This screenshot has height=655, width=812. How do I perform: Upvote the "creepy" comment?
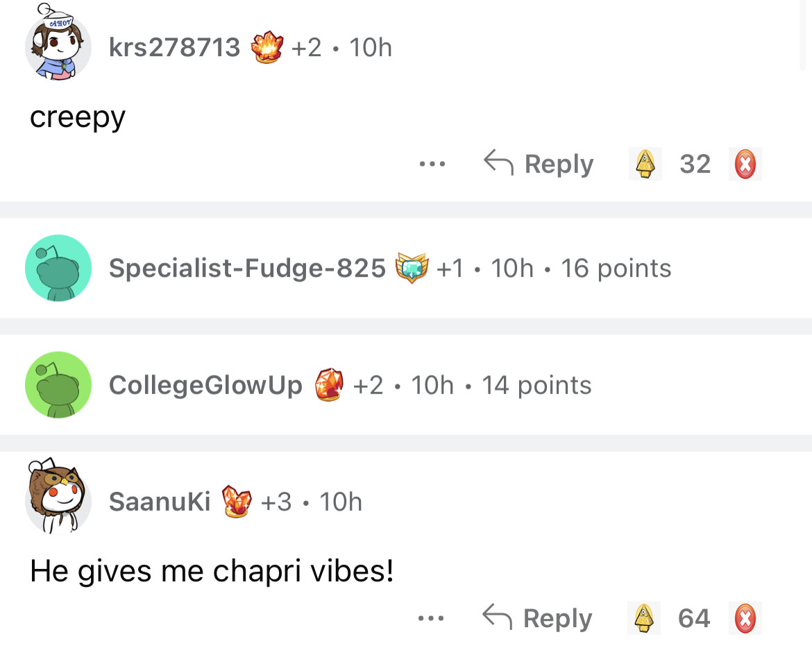pyautogui.click(x=645, y=164)
